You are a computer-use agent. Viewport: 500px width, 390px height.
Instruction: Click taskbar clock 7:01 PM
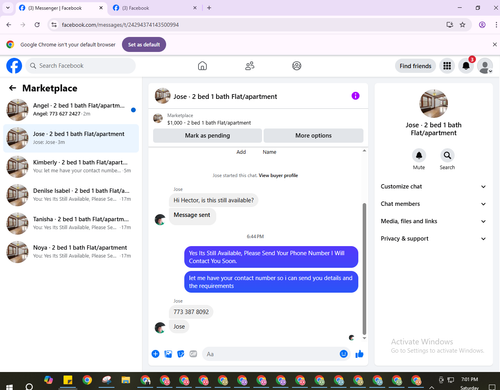click(x=469, y=379)
